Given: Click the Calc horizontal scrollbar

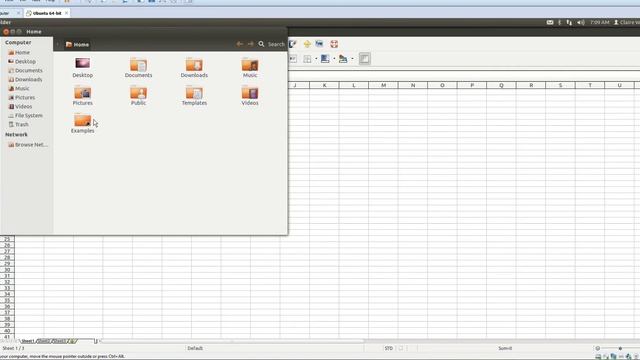Looking at the screenshot, I should (x=233, y=341).
